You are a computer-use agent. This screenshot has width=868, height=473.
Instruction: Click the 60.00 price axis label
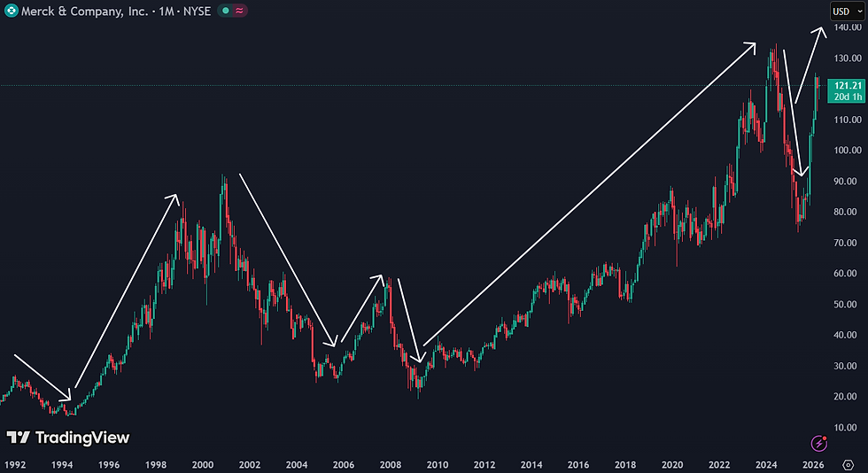[845, 274]
